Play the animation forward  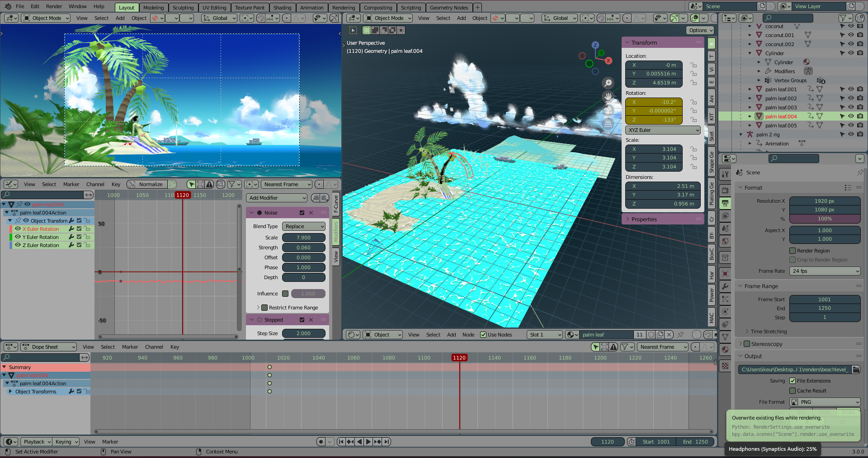pos(368,442)
